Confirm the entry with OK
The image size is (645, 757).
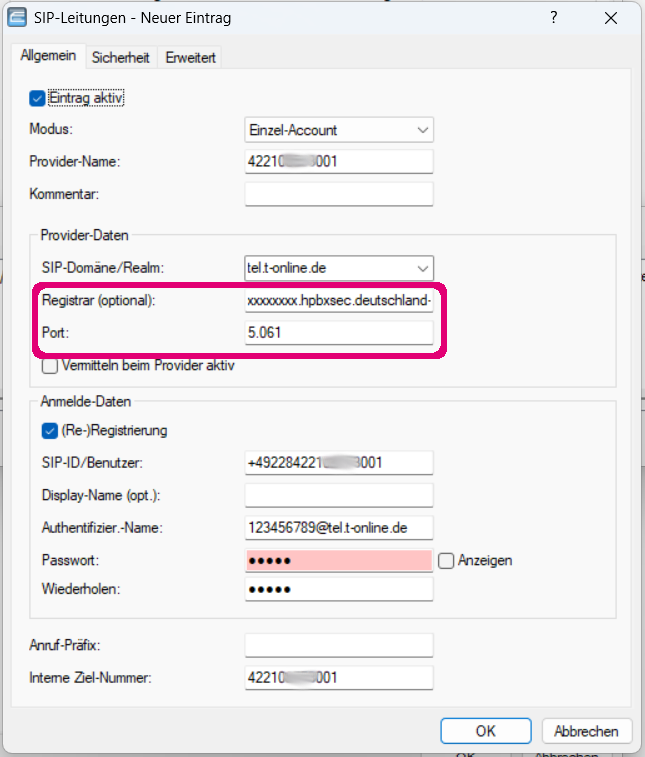click(486, 731)
